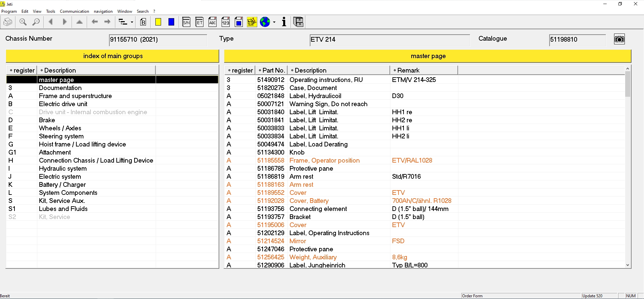Viewport: 644px width, 299px height.
Task: Click the parts list scrollbar up arrow
Action: click(628, 69)
